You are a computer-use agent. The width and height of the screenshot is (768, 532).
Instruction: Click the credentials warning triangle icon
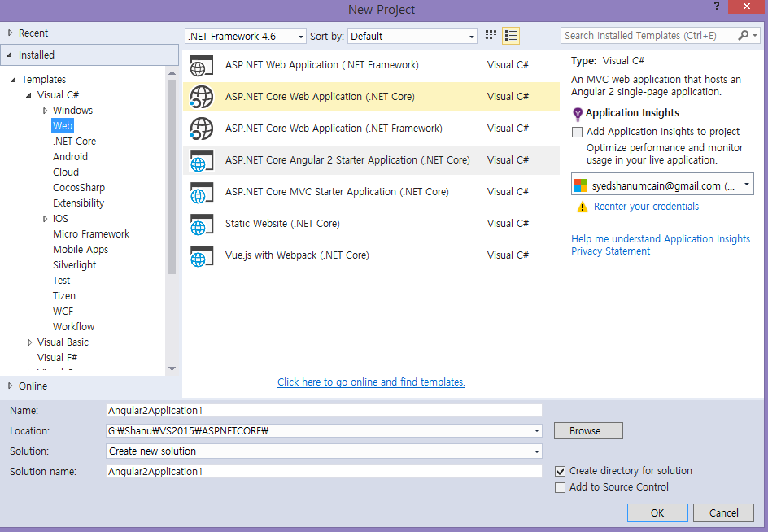click(582, 207)
